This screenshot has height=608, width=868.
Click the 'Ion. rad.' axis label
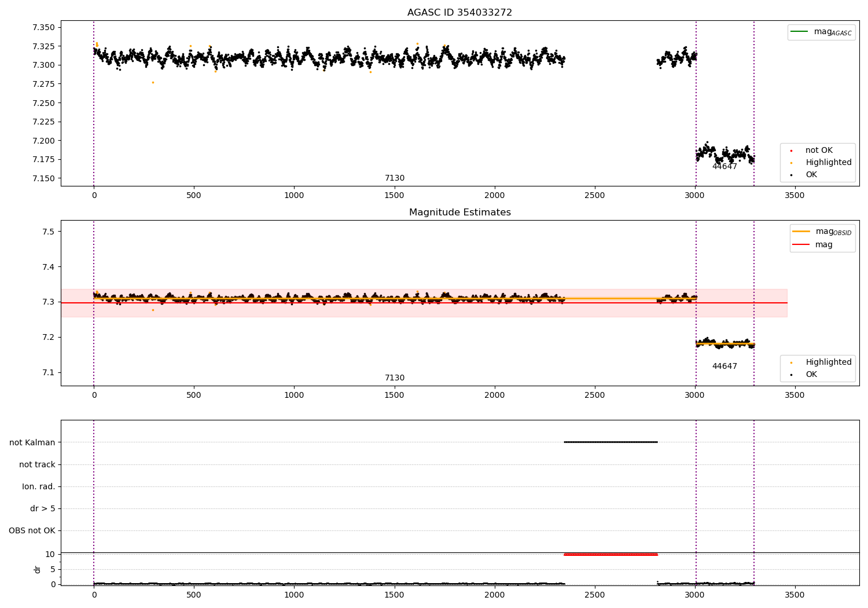pos(39,486)
